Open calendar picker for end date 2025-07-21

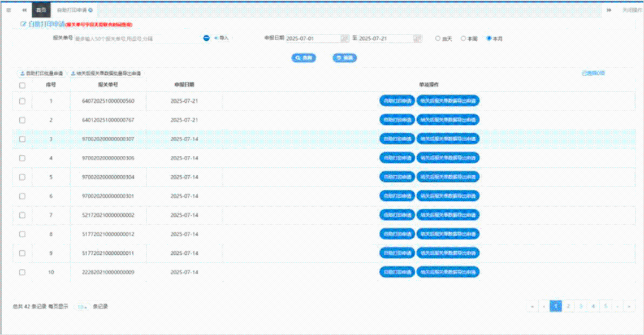pyautogui.click(x=417, y=38)
